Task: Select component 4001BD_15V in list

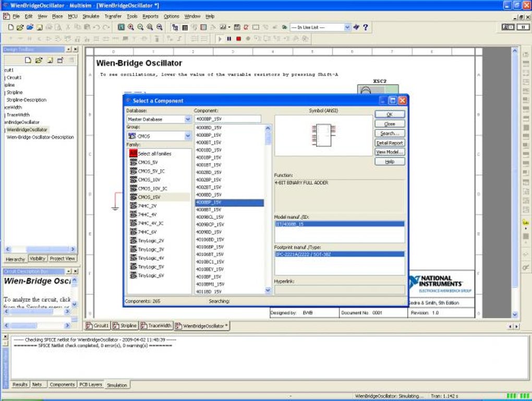Action: (209, 150)
